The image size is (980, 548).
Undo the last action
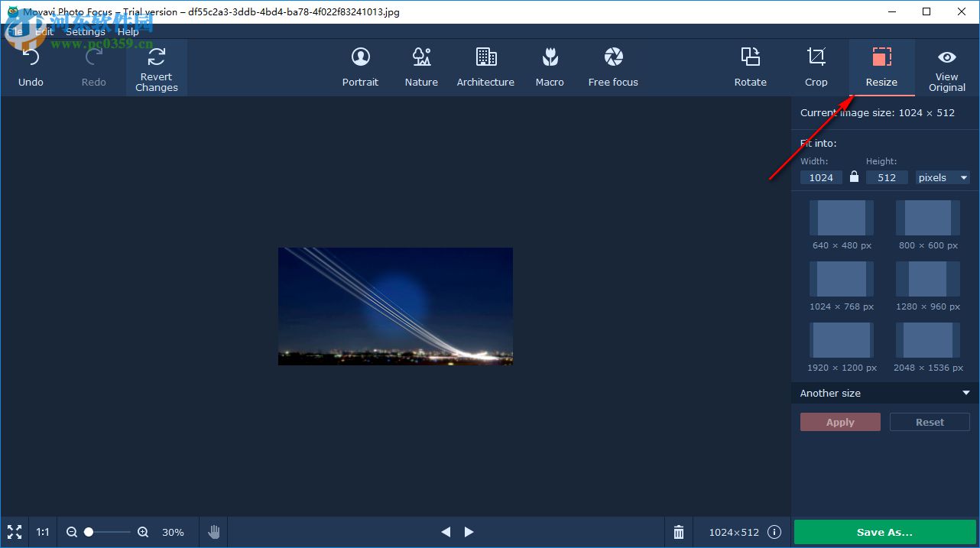click(31, 67)
